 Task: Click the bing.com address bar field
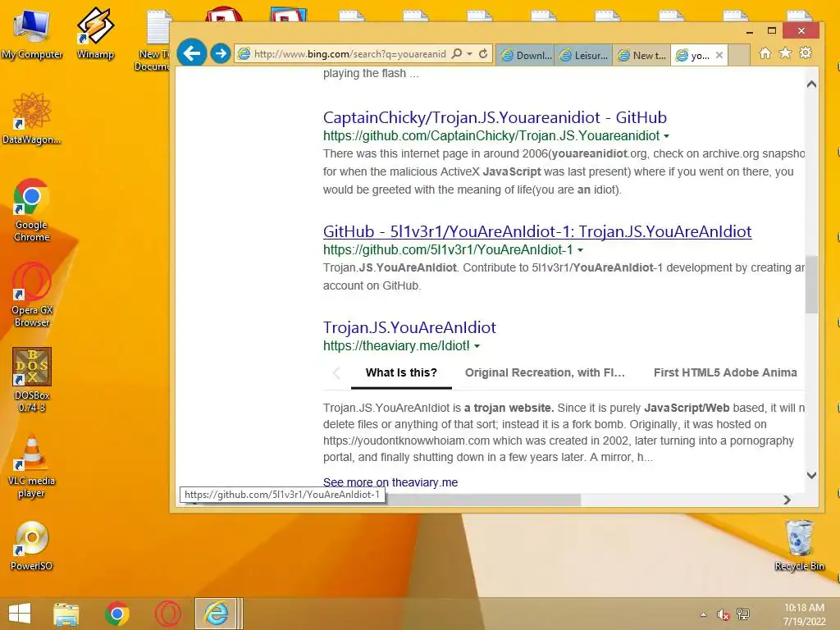[349, 53]
